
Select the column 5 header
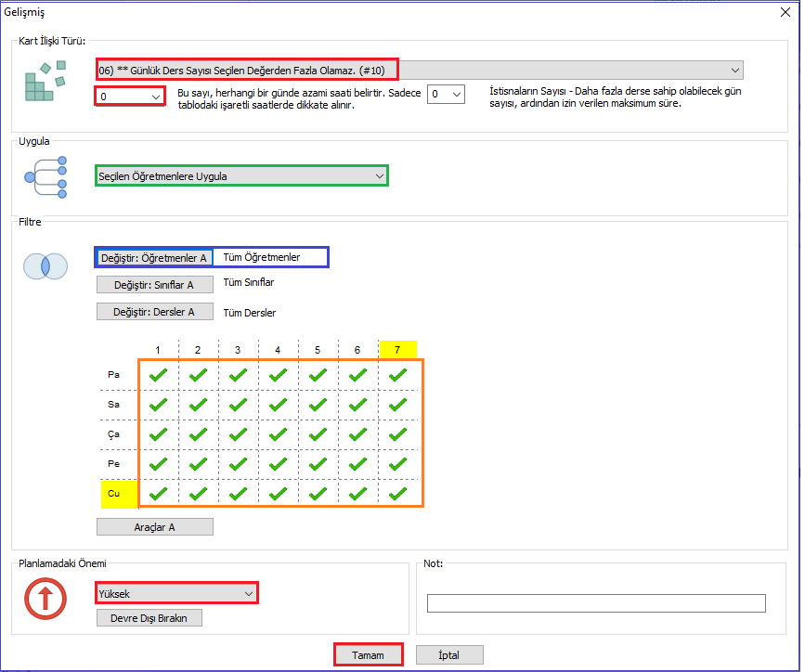tap(318, 350)
